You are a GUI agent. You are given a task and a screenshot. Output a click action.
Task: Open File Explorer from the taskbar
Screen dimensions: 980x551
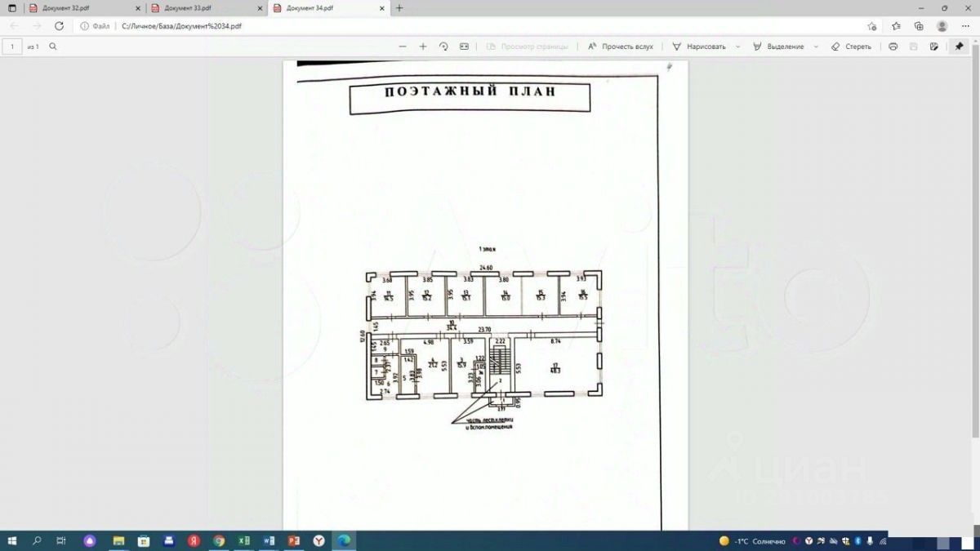click(118, 540)
